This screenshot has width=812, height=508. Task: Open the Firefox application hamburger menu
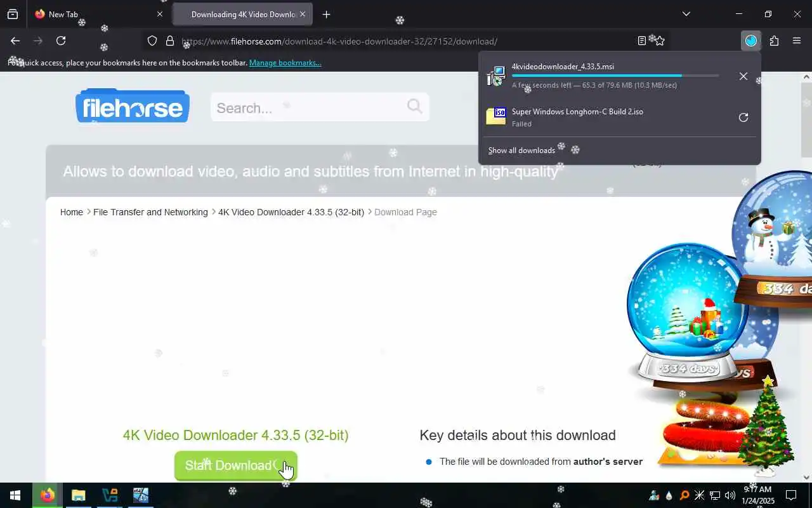797,41
